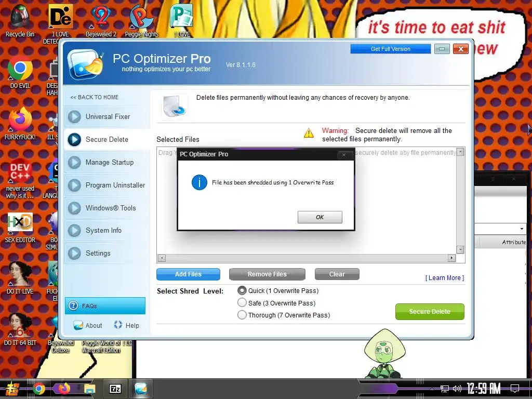Click the Help lifebuoy icon
Screen dimensions: 532x399
pos(118,325)
